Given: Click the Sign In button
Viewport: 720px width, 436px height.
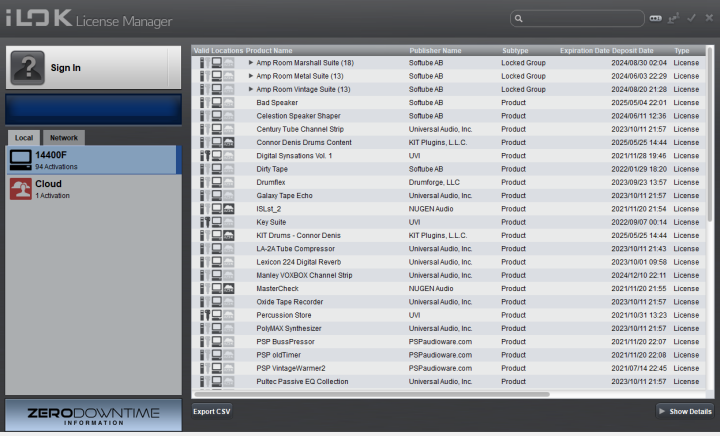Looking at the screenshot, I should 93,67.
